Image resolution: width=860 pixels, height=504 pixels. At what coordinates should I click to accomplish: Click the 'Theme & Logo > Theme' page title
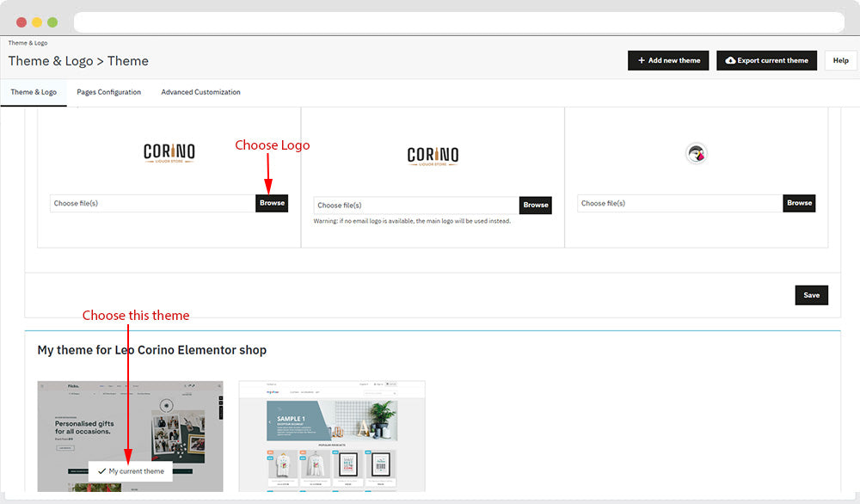coord(78,61)
